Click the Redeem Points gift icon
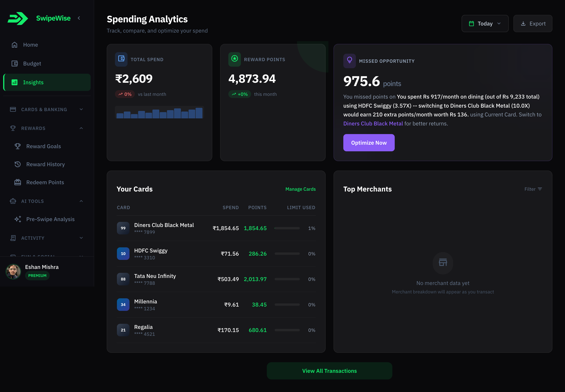The width and height of the screenshot is (565, 392). tap(18, 182)
